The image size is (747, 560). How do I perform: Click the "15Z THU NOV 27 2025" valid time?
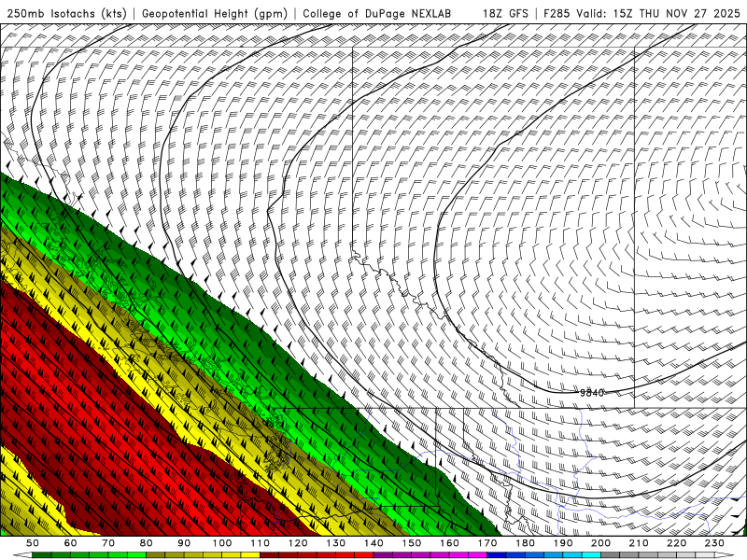[676, 13]
